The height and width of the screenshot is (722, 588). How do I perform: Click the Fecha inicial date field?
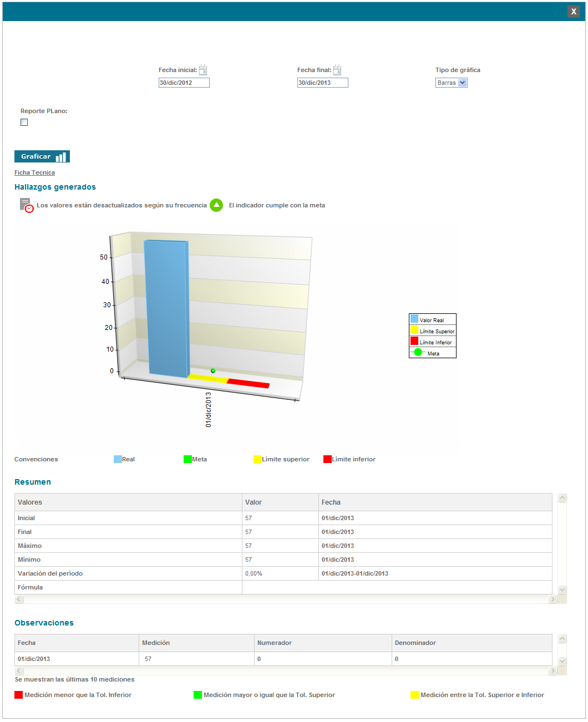[x=184, y=83]
